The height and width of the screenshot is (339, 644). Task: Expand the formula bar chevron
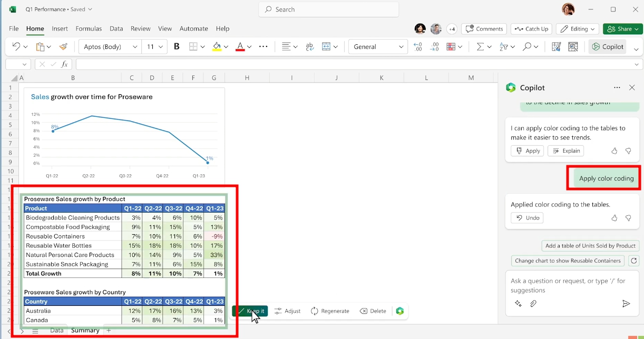pyautogui.click(x=637, y=65)
